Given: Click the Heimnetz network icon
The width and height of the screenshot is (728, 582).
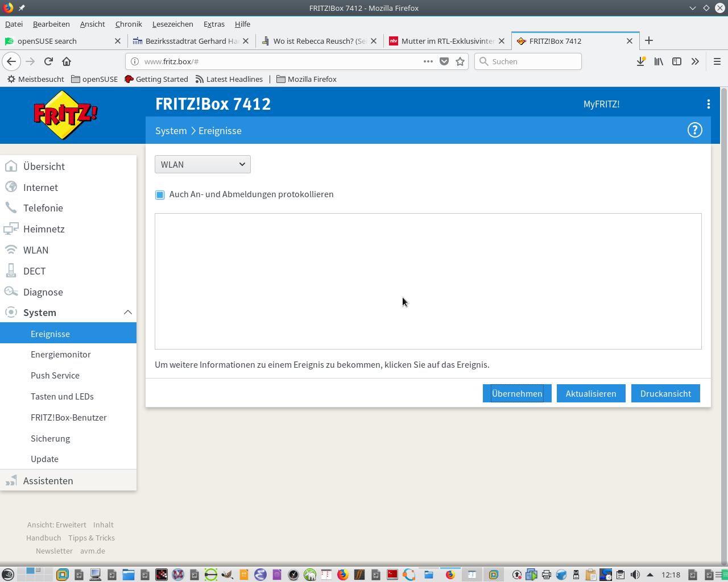Looking at the screenshot, I should click(x=11, y=228).
